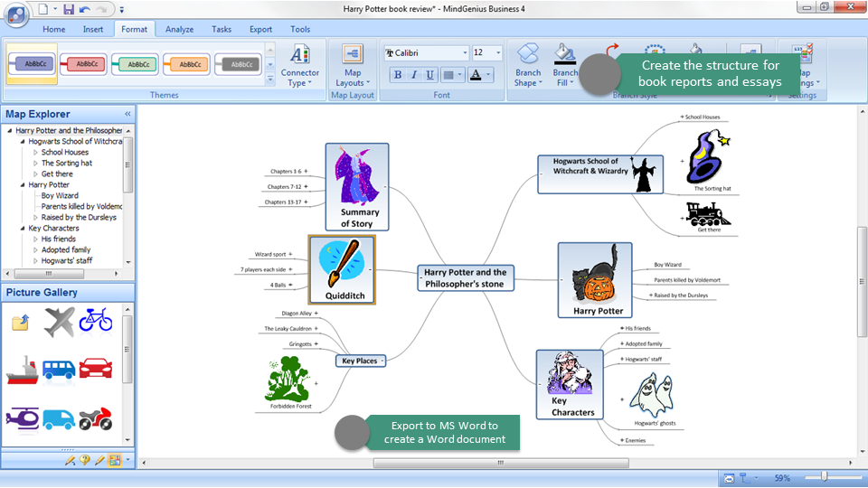
Task: Click the wizard hat image for The Sorting hat
Action: pos(707,156)
